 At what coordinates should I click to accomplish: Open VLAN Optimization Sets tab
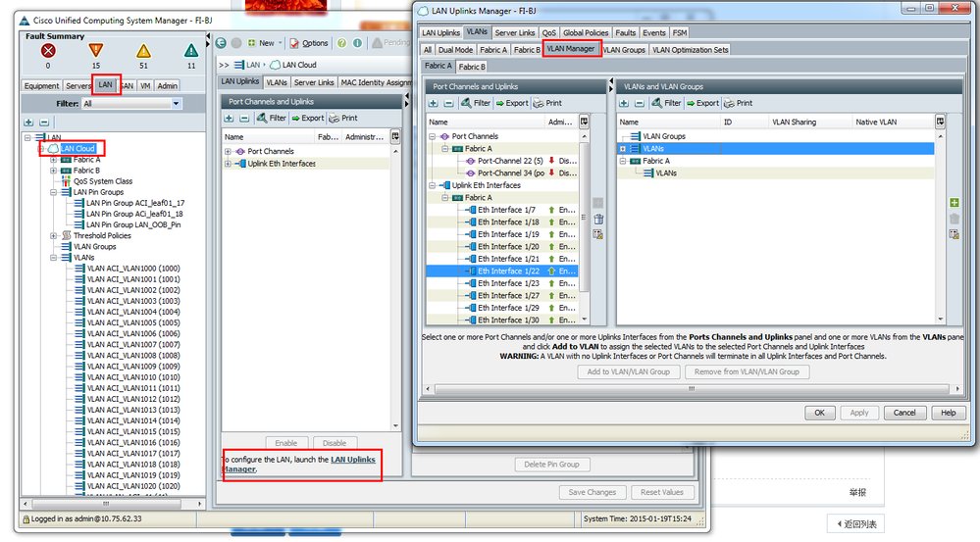click(690, 50)
